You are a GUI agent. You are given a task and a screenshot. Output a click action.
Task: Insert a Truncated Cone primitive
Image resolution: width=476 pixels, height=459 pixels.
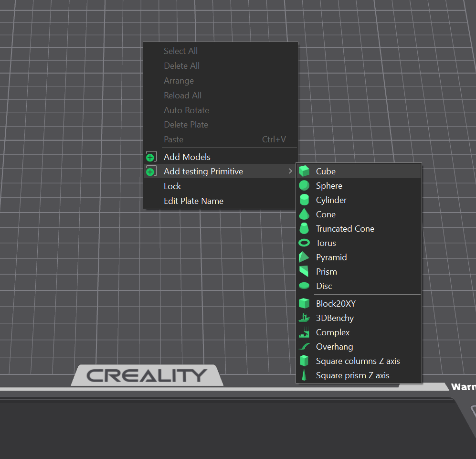[x=345, y=229]
